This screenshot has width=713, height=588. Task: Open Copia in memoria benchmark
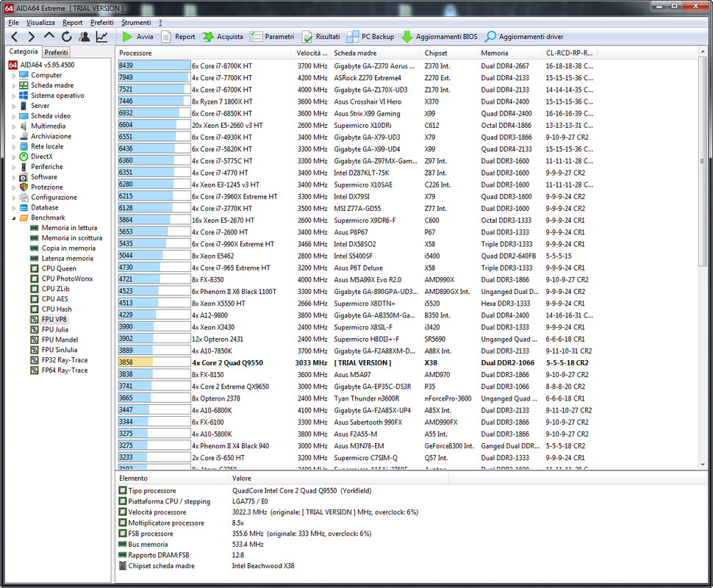68,248
